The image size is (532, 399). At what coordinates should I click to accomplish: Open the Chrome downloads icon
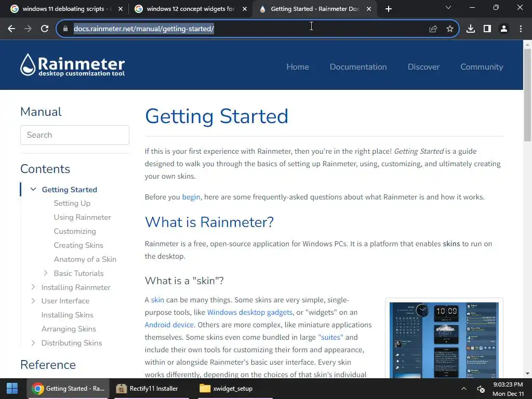[471, 29]
